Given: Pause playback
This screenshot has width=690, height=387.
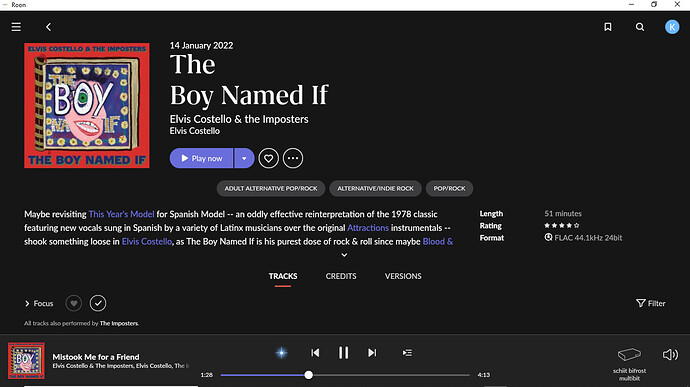Looking at the screenshot, I should 343,353.
